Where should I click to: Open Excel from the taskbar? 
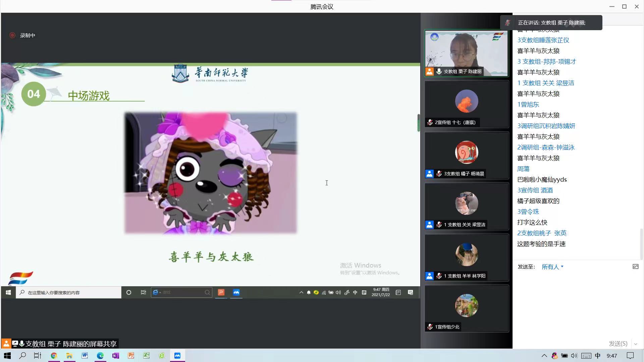pyautogui.click(x=146, y=356)
